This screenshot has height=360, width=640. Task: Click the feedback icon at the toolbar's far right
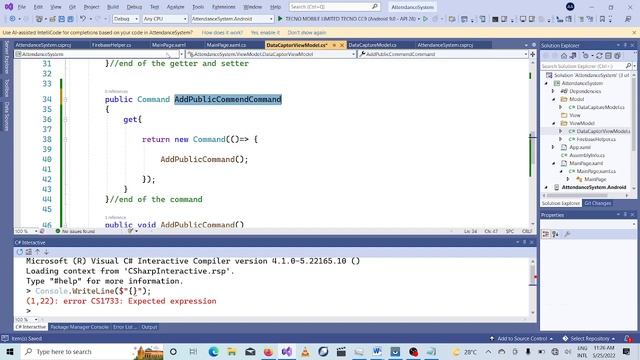point(628,19)
